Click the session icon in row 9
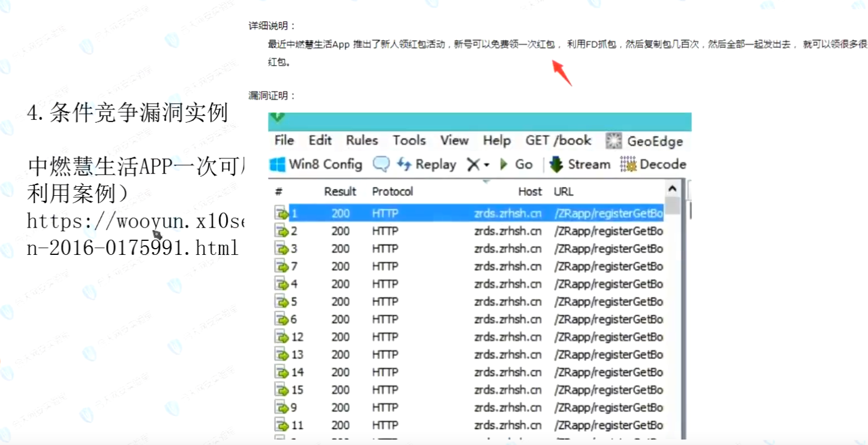 pos(281,408)
